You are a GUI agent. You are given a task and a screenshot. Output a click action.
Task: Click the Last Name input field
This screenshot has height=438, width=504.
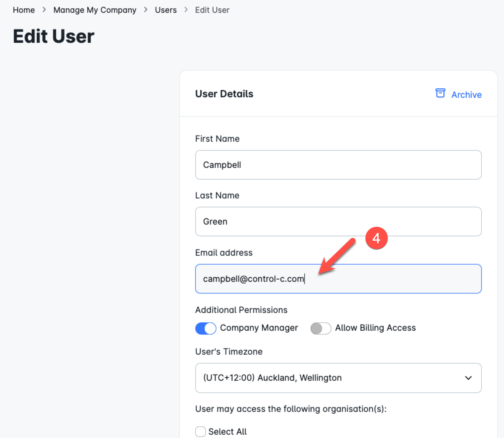click(338, 222)
